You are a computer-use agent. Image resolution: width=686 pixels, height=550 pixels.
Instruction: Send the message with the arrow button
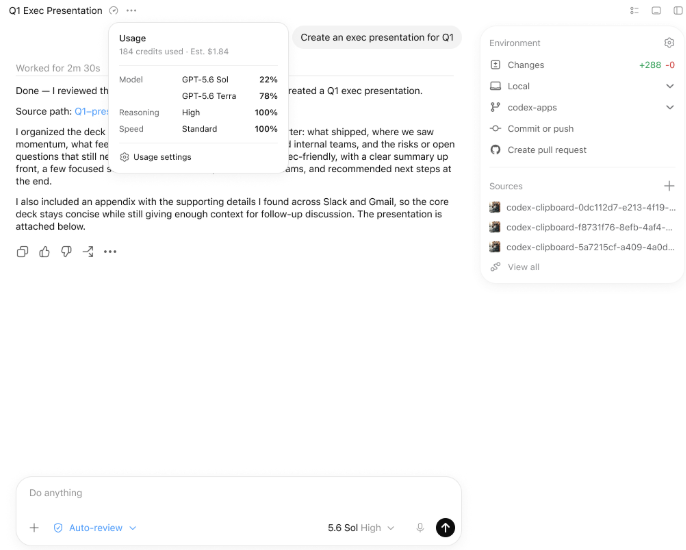pos(445,528)
